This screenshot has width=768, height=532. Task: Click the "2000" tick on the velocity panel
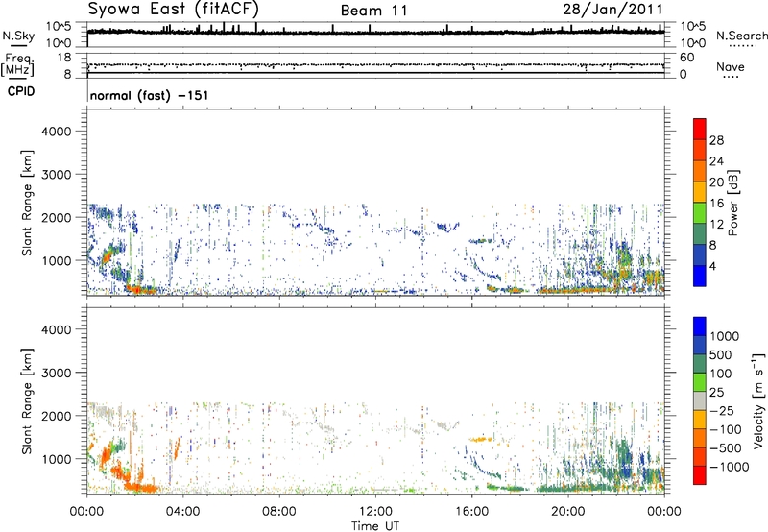click(56, 416)
